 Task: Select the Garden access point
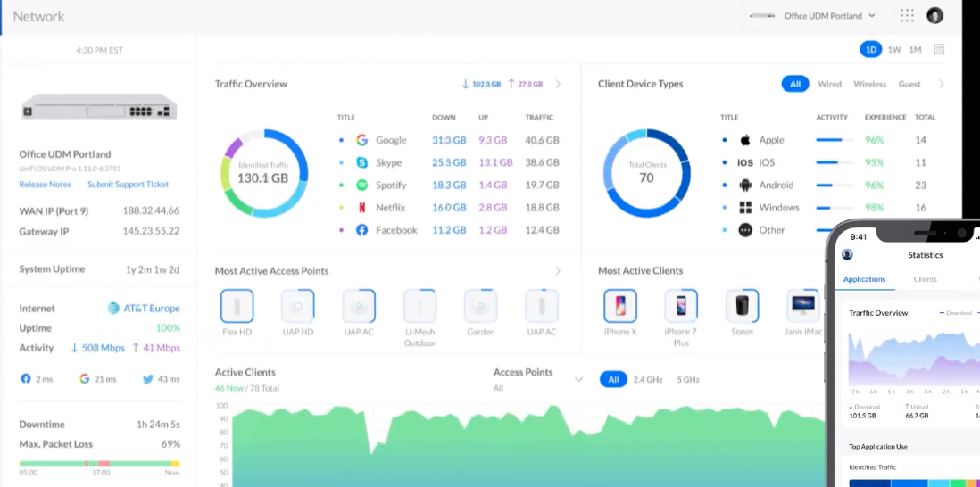pyautogui.click(x=480, y=306)
